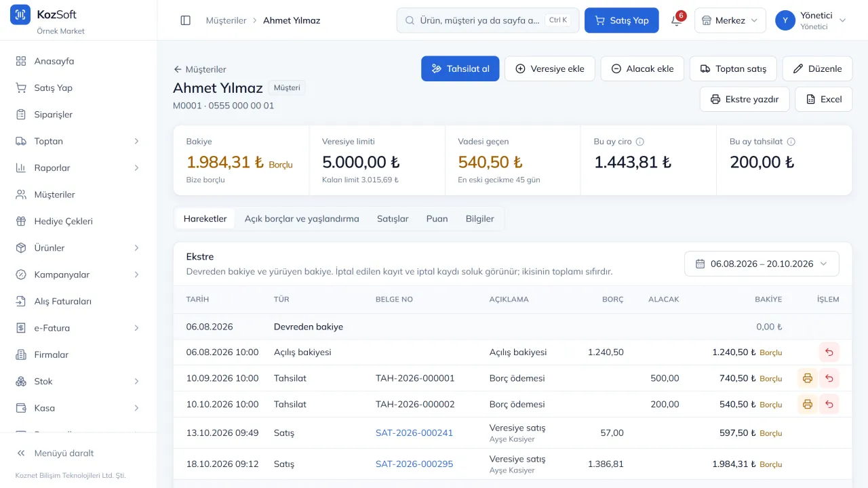Click the info icon beside Bu ay ciro
Image resolution: width=868 pixels, height=488 pixels.
(639, 142)
